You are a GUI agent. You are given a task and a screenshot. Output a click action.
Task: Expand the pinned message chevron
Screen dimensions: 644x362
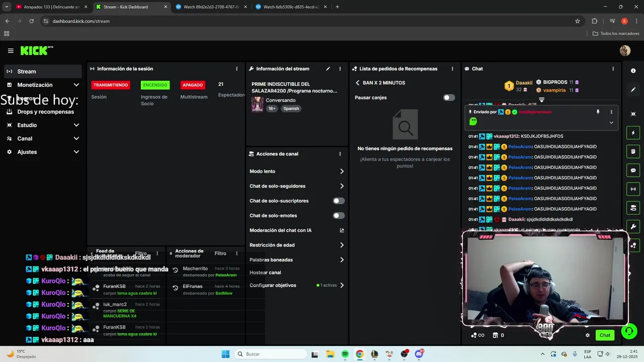(611, 122)
